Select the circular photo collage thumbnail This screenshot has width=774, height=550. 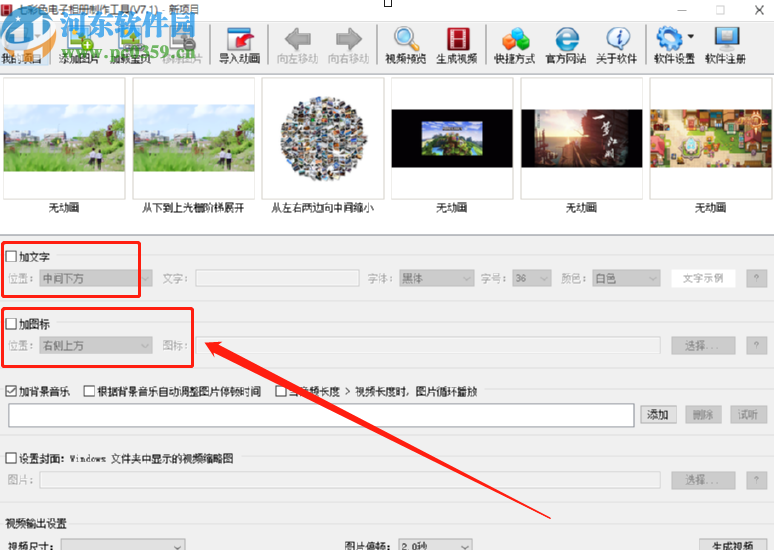pyautogui.click(x=323, y=138)
